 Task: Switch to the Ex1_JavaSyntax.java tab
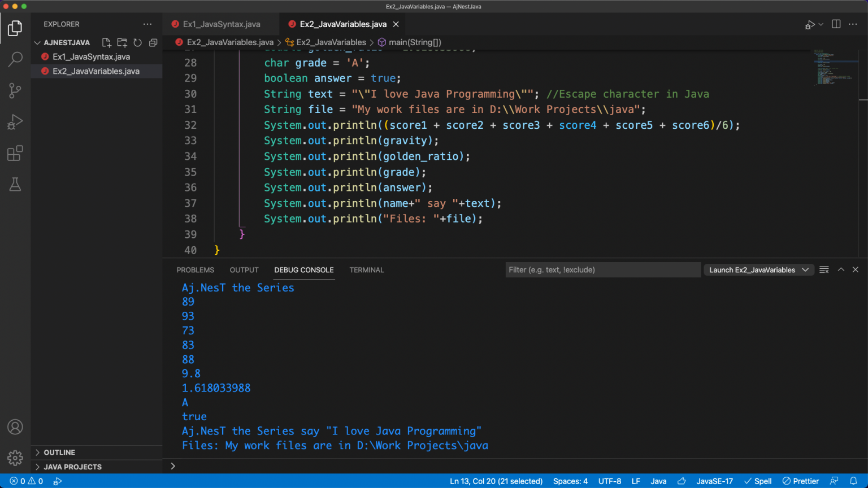[221, 24]
